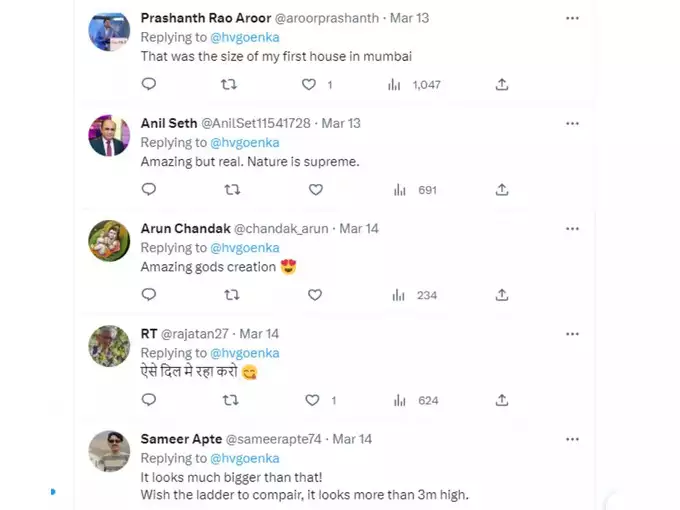Open more options menu on RT's tweet
680x510 pixels.
coord(572,334)
